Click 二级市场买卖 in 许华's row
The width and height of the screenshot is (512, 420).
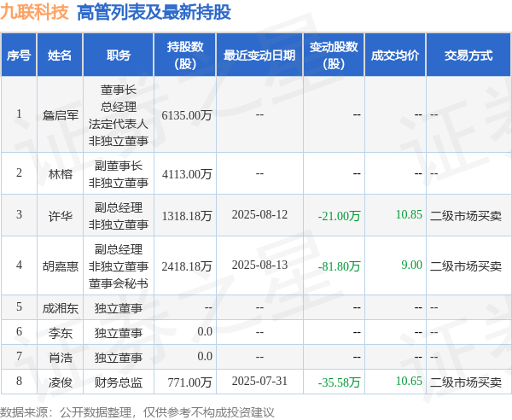pos(466,216)
